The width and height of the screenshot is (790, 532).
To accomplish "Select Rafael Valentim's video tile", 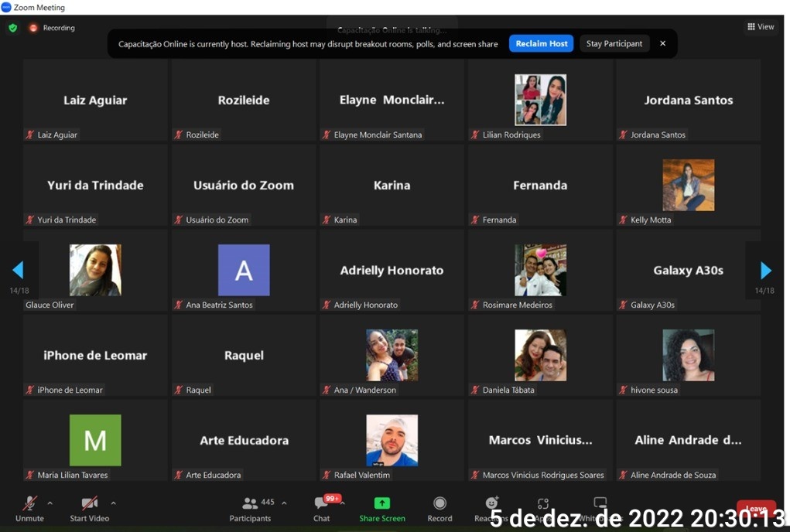I will 392,440.
